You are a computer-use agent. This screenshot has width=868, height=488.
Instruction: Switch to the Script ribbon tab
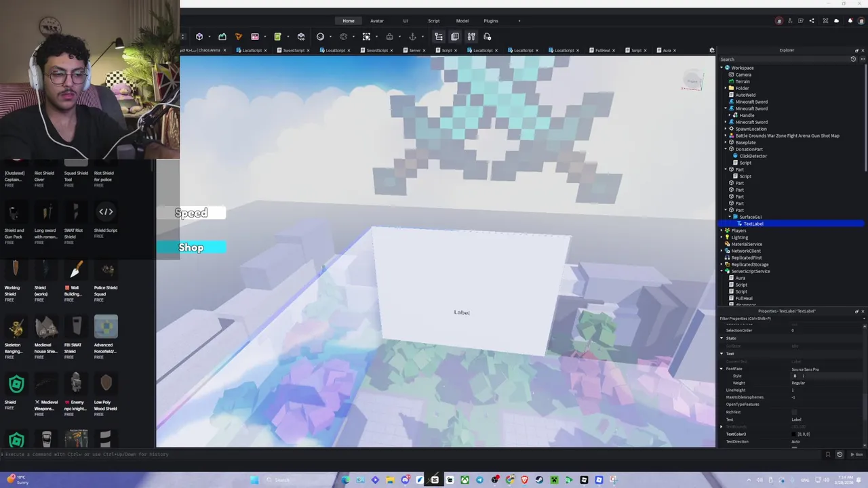[x=433, y=21]
